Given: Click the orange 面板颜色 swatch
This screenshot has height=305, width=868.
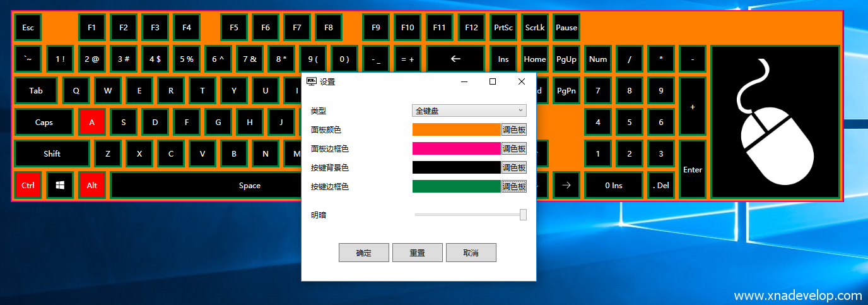Looking at the screenshot, I should coord(455,129).
